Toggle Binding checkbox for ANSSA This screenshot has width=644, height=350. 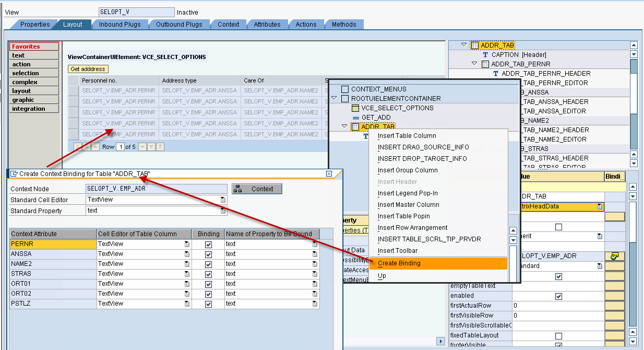click(209, 254)
